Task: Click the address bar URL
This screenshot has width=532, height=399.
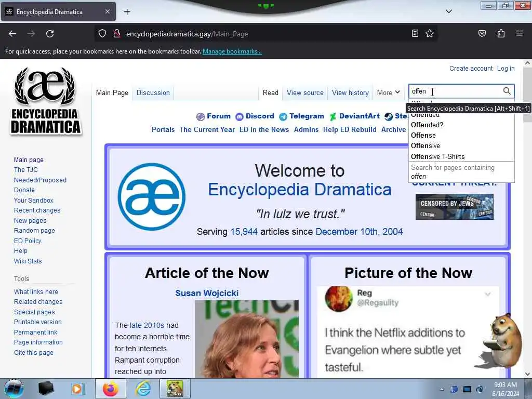Action: (187, 34)
